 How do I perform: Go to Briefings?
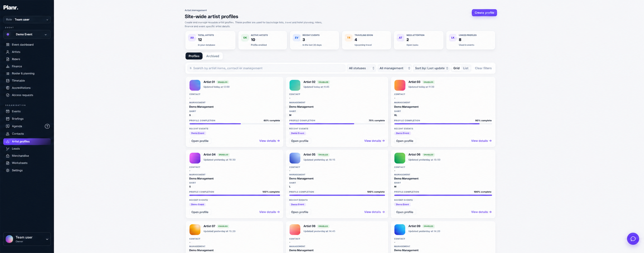27,119
